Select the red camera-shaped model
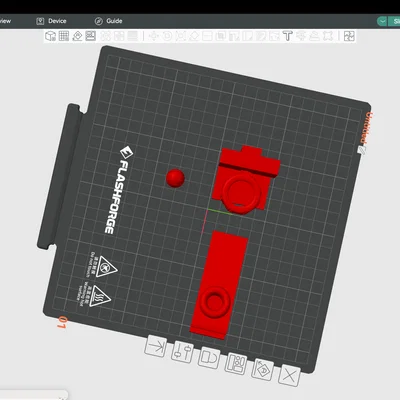The image size is (400, 400). (246, 180)
